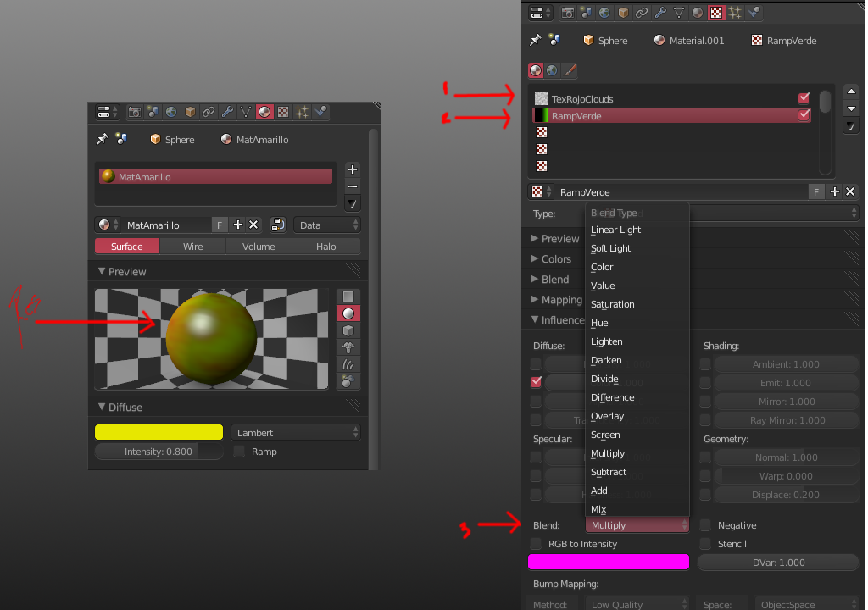Open Material tab sphere icon in left panel

pyautogui.click(x=264, y=112)
